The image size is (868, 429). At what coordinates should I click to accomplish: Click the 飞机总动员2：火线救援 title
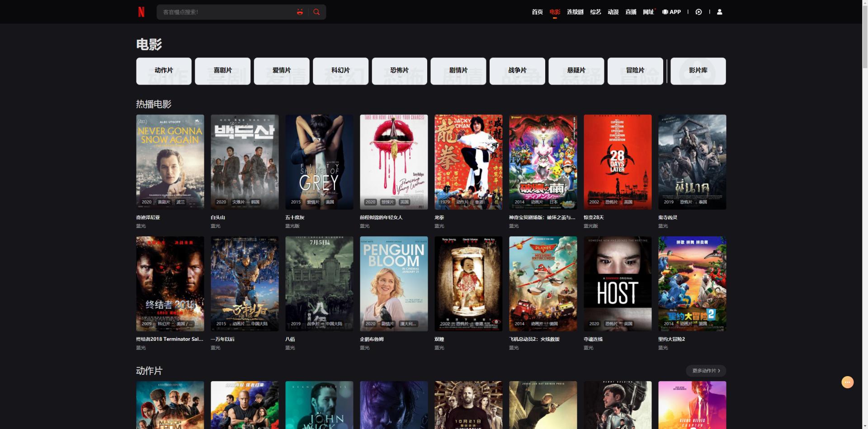534,339
